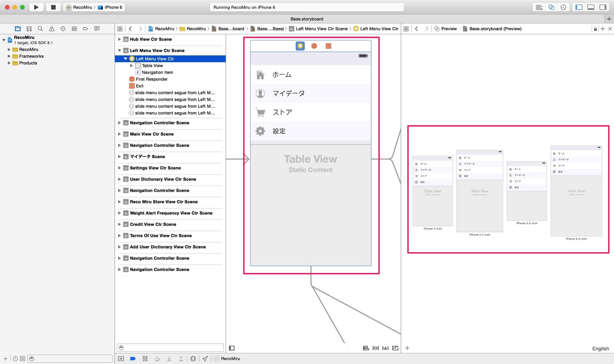Show the Assistant editor

click(551, 7)
